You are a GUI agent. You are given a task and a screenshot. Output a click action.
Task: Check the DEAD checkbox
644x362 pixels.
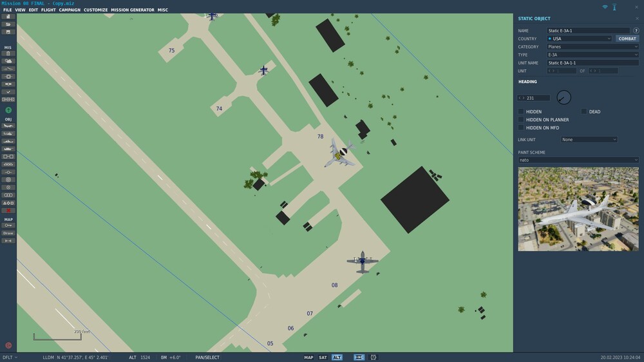583,111
